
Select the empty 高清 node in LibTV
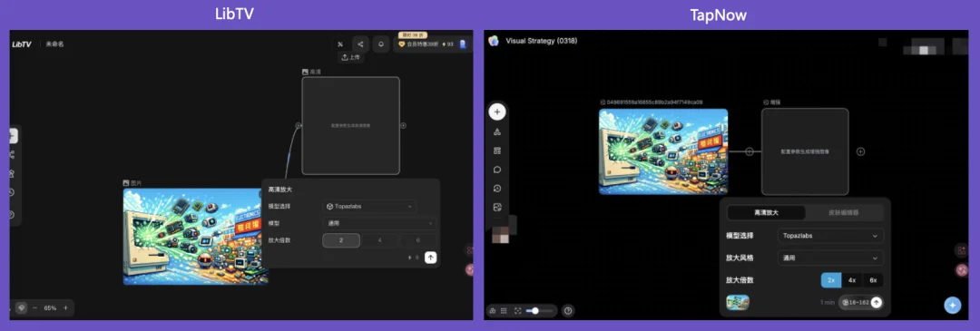click(350, 125)
